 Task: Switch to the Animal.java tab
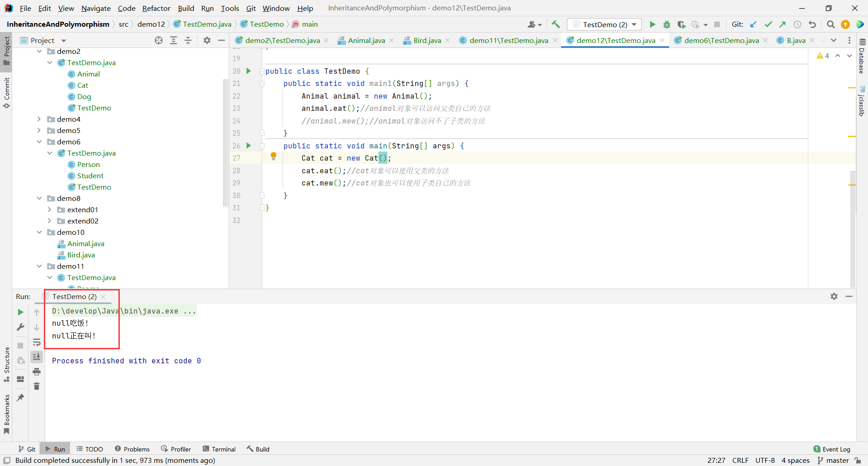[366, 40]
